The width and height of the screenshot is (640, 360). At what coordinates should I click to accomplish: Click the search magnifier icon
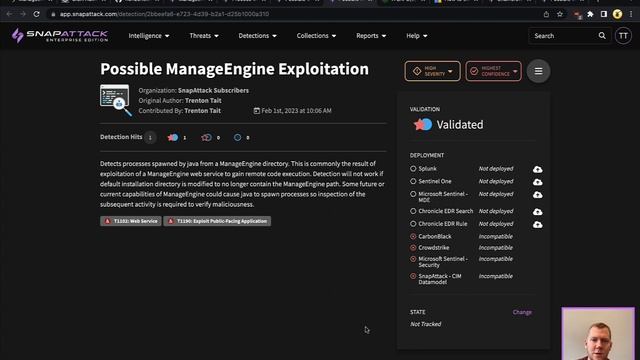(x=602, y=36)
